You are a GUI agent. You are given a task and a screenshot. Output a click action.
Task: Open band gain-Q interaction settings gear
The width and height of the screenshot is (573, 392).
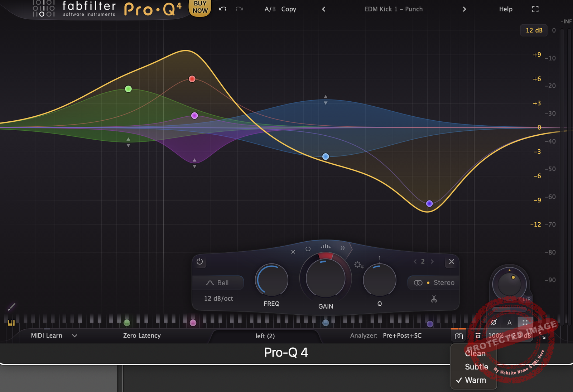pos(359,265)
